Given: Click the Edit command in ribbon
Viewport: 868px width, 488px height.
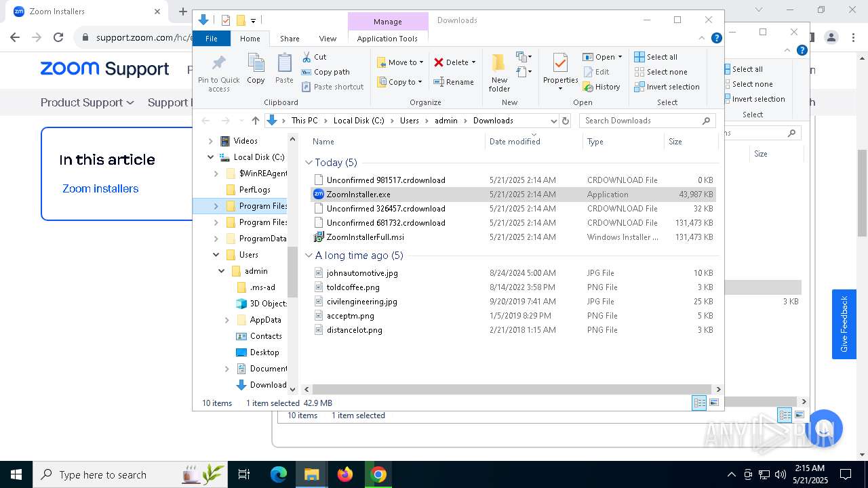Looking at the screenshot, I should pyautogui.click(x=596, y=72).
